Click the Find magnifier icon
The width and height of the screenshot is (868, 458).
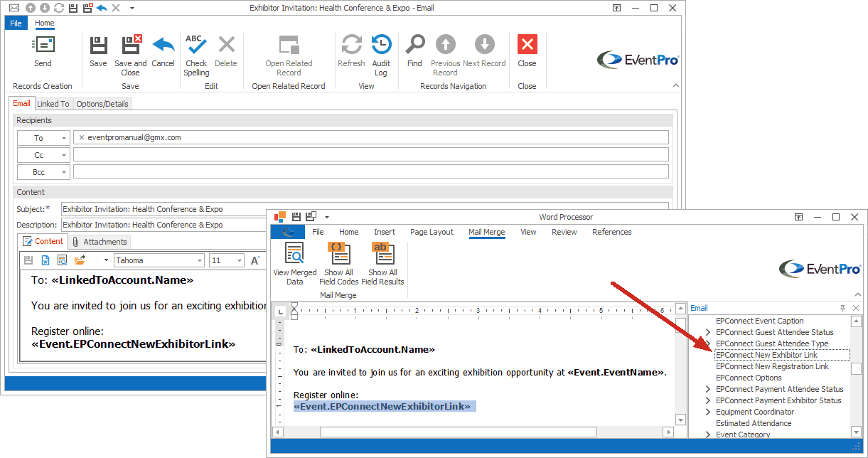(x=414, y=45)
